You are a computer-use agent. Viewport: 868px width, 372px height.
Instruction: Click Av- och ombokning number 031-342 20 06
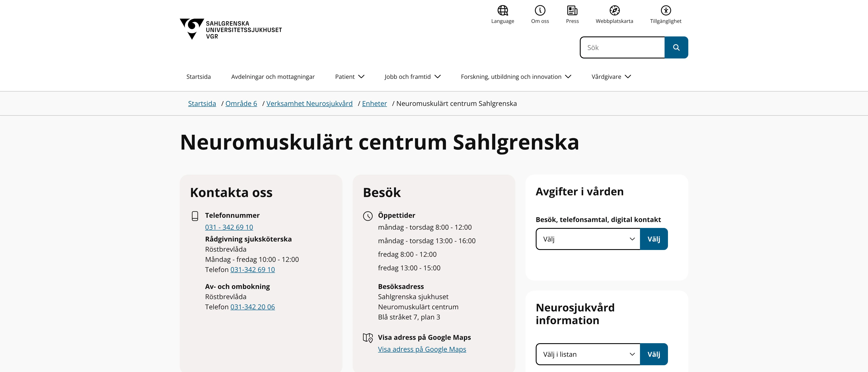tap(252, 307)
